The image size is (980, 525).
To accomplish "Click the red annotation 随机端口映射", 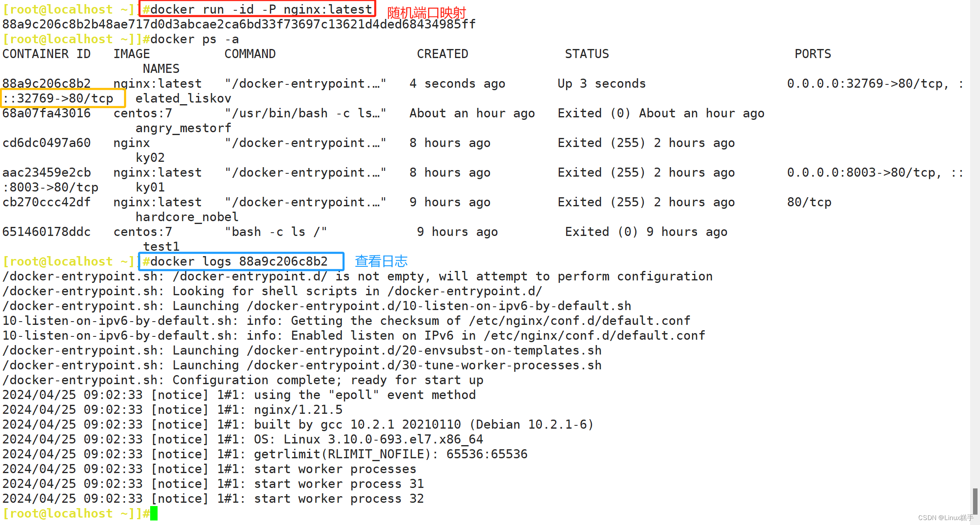I will (x=426, y=13).
